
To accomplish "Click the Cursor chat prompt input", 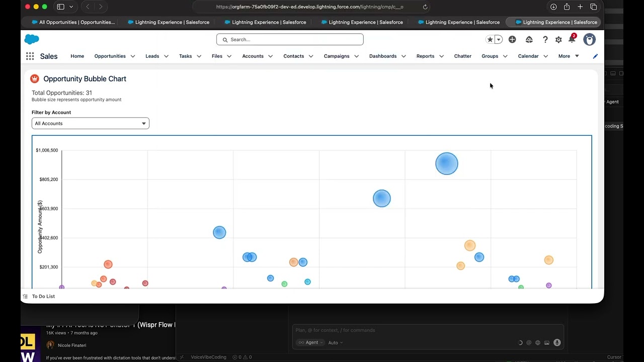I will coord(428,330).
